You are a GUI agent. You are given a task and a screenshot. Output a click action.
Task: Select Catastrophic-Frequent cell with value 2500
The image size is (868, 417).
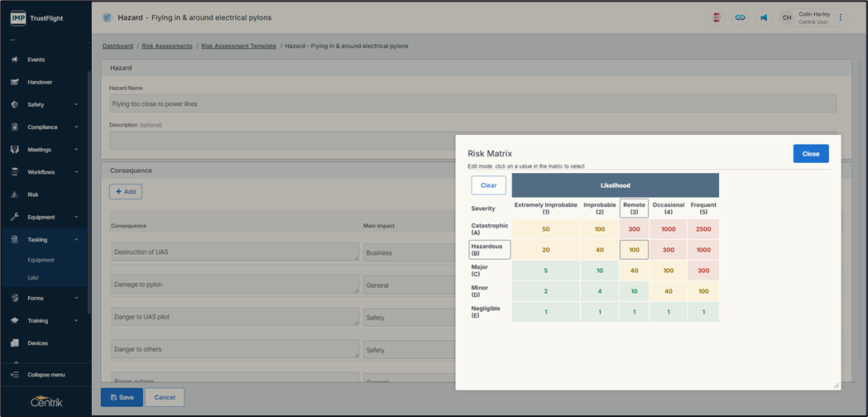coord(703,229)
